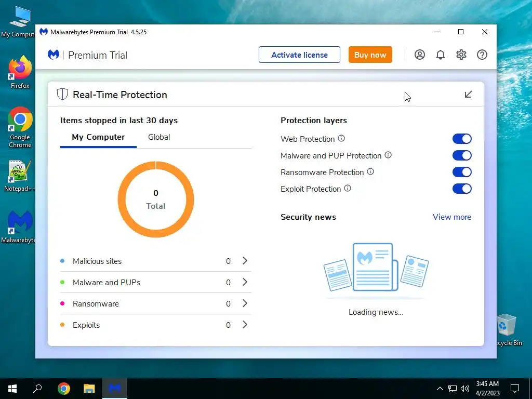Image resolution: width=532 pixels, height=399 pixels.
Task: Collapse the Real-Time Protection panel arrow
Action: click(468, 95)
